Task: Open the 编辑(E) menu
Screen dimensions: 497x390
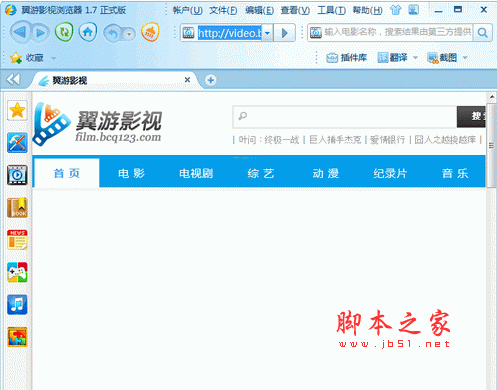Action: click(x=259, y=11)
